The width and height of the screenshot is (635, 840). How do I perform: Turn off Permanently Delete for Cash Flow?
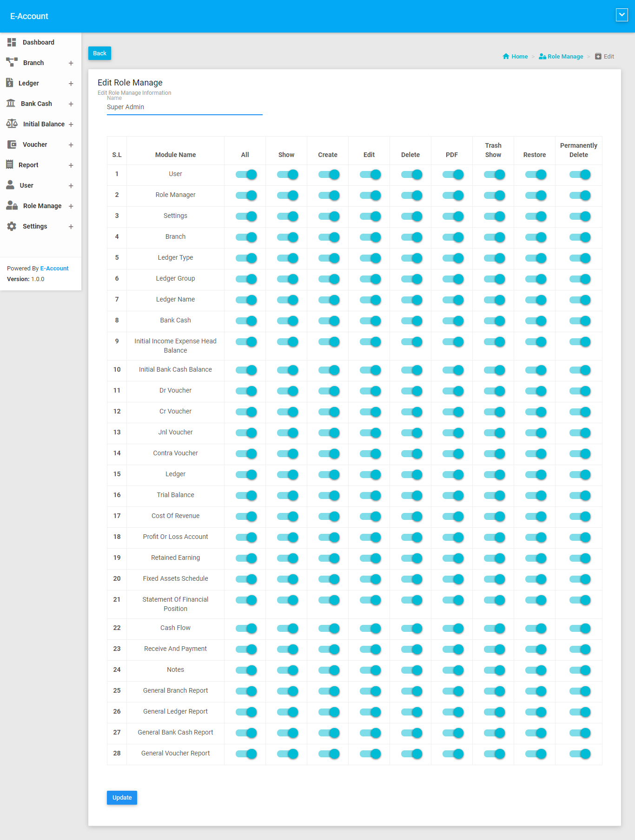click(x=579, y=628)
